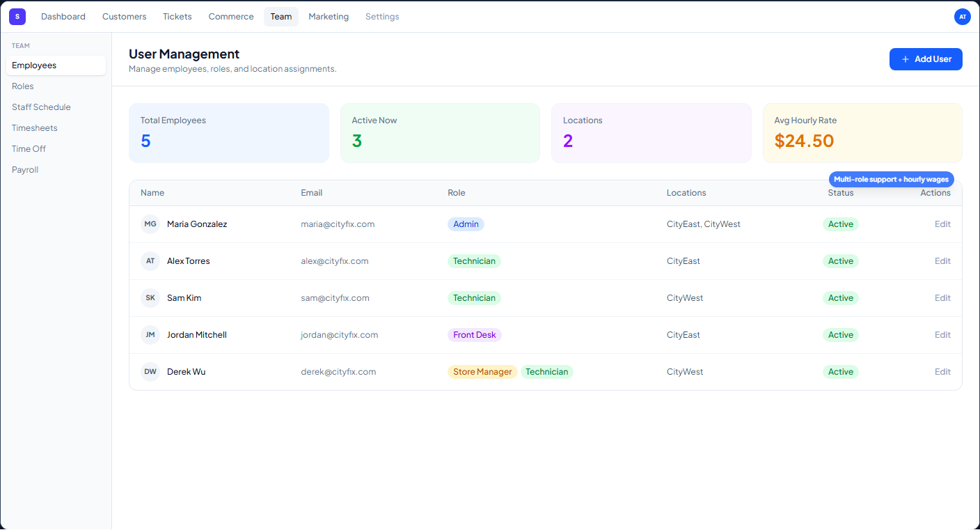Click Maria Gonzalez's MG avatar

click(x=150, y=224)
